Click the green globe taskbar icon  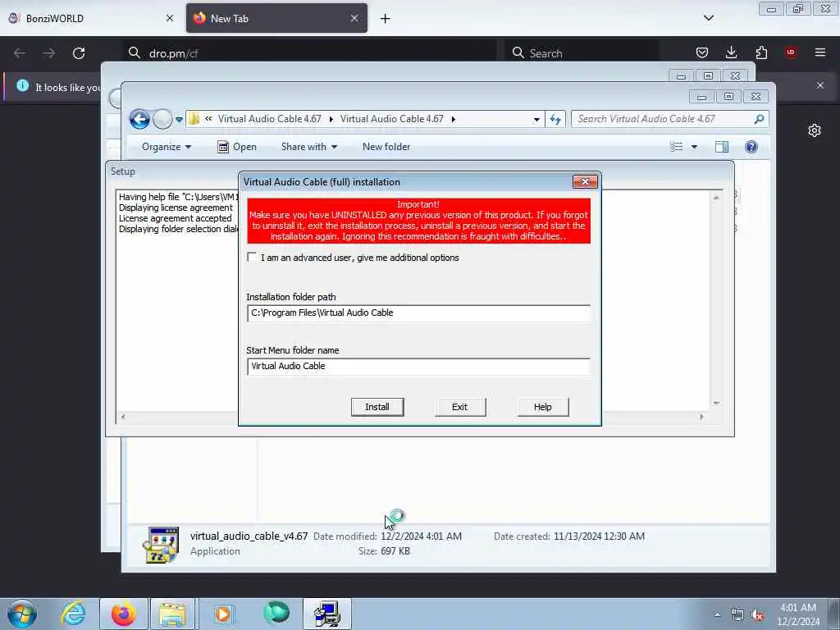pyautogui.click(x=276, y=614)
